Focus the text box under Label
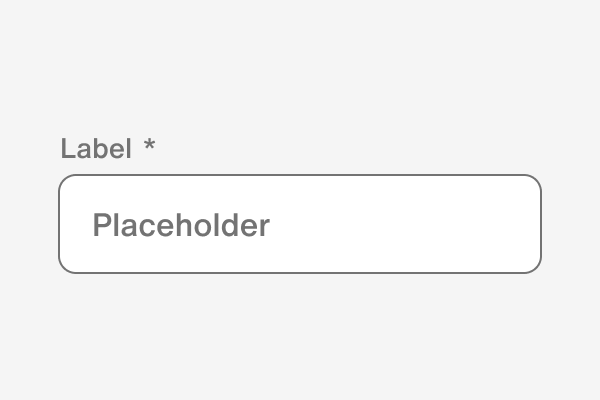Image resolution: width=600 pixels, height=400 pixels. click(300, 224)
